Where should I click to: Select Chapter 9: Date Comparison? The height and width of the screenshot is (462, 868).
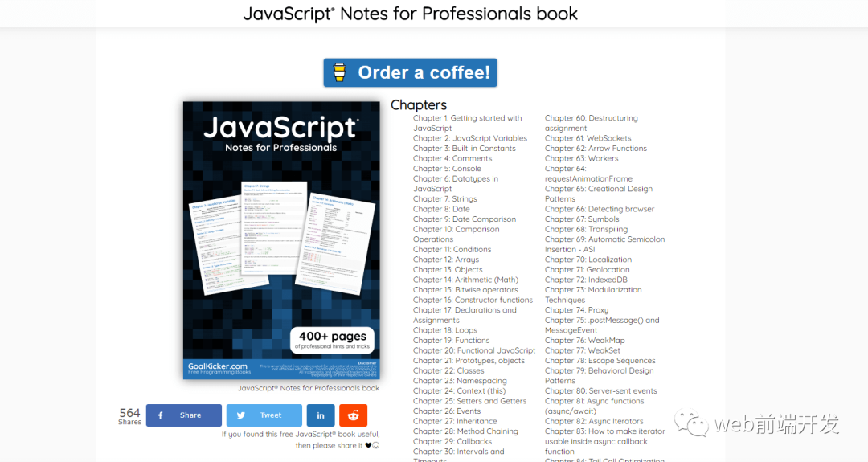465,219
